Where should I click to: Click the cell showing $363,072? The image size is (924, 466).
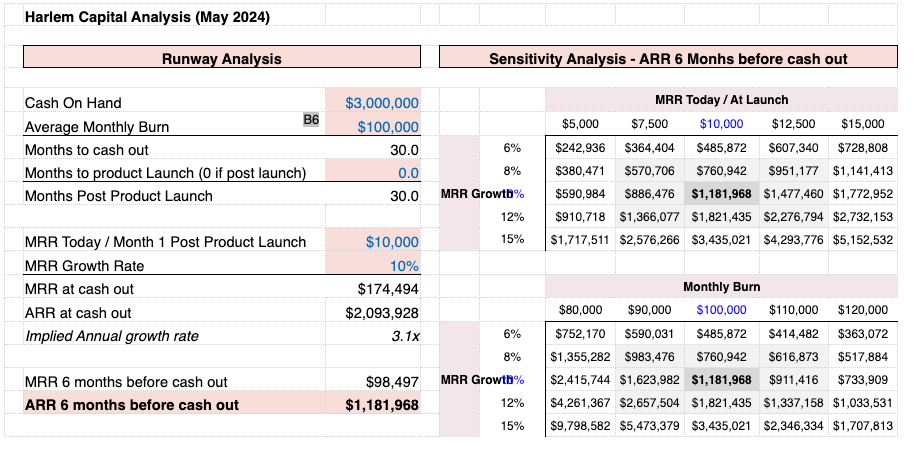863,334
